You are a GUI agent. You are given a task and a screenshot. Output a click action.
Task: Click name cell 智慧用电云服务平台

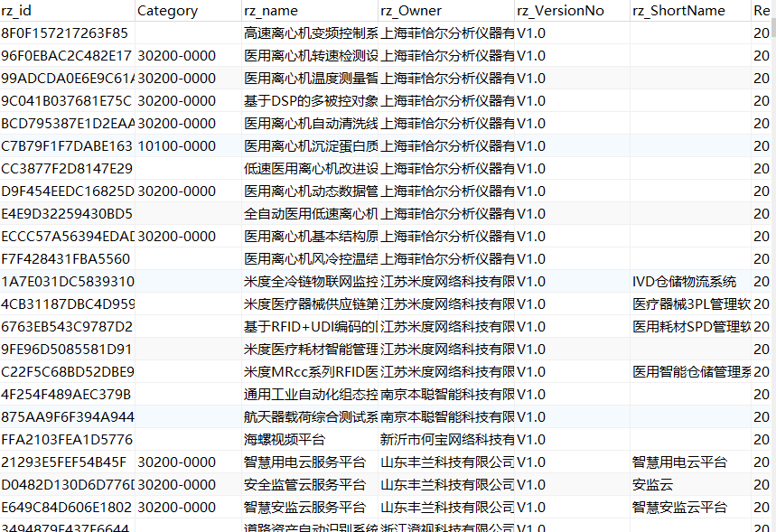coord(310,462)
